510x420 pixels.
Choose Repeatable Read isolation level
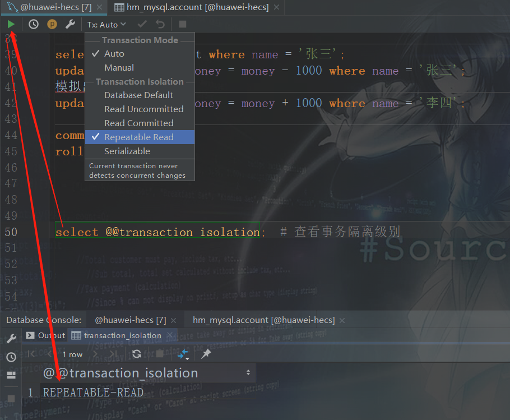(140, 137)
